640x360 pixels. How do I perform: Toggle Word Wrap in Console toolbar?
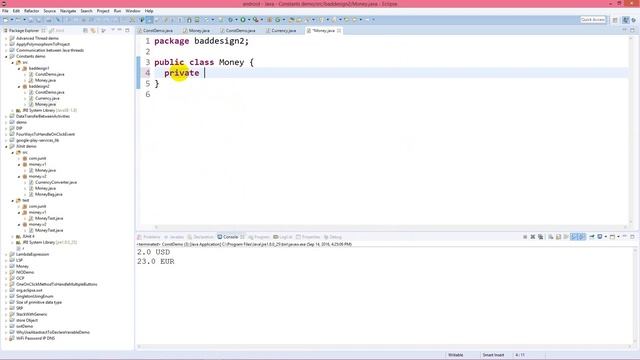566,237
